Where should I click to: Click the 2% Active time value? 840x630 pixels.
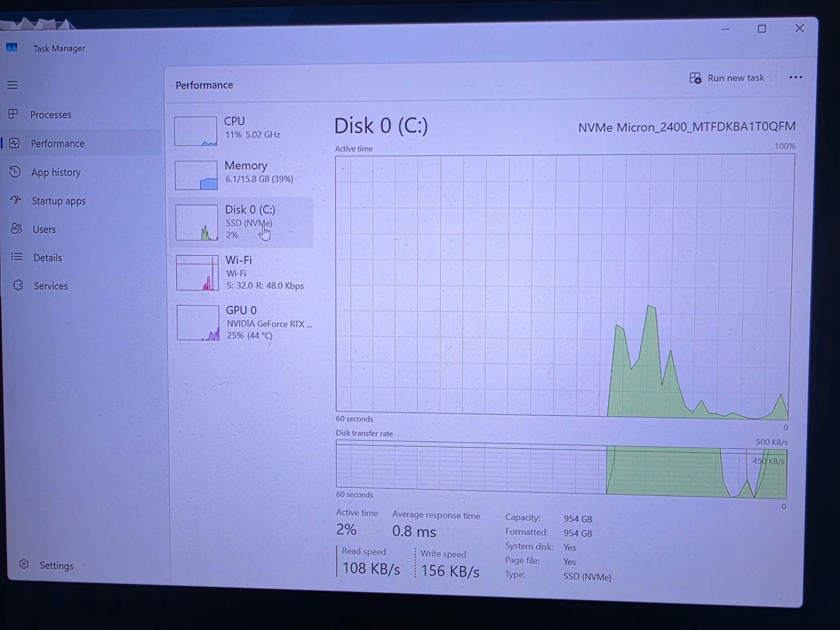point(346,530)
